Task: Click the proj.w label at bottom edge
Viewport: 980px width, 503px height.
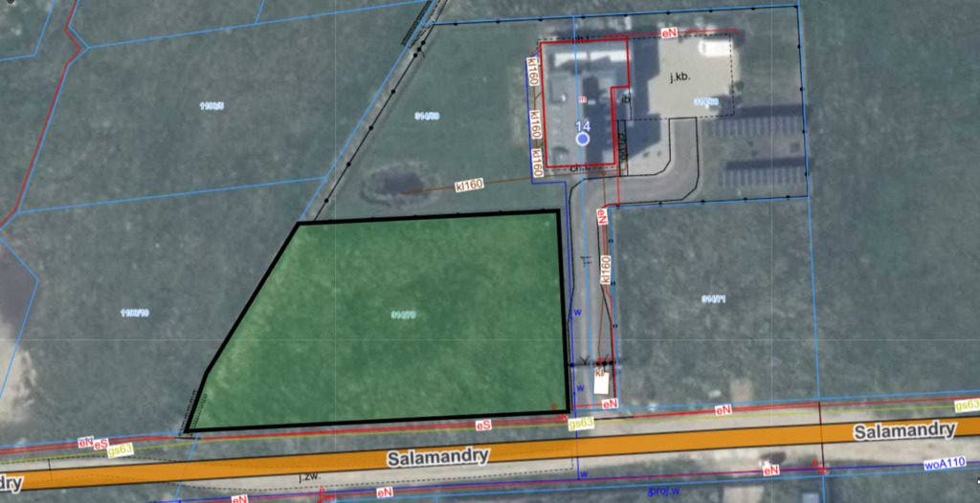Action: coord(663,491)
